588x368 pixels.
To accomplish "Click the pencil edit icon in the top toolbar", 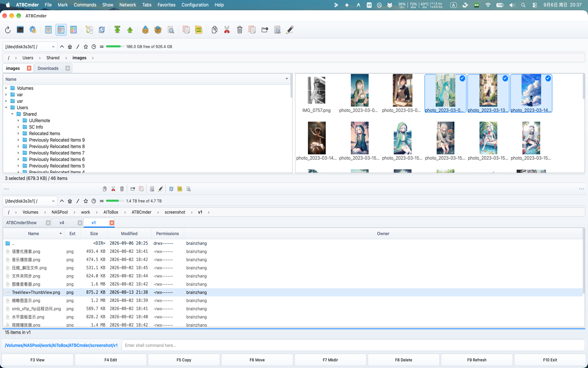I will tap(290, 30).
